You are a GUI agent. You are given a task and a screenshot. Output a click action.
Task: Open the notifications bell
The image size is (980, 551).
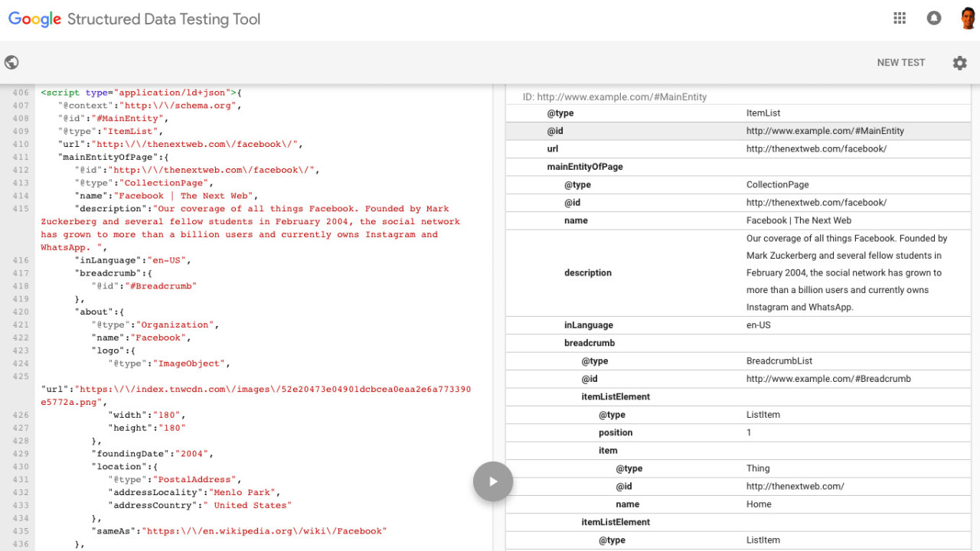(934, 18)
